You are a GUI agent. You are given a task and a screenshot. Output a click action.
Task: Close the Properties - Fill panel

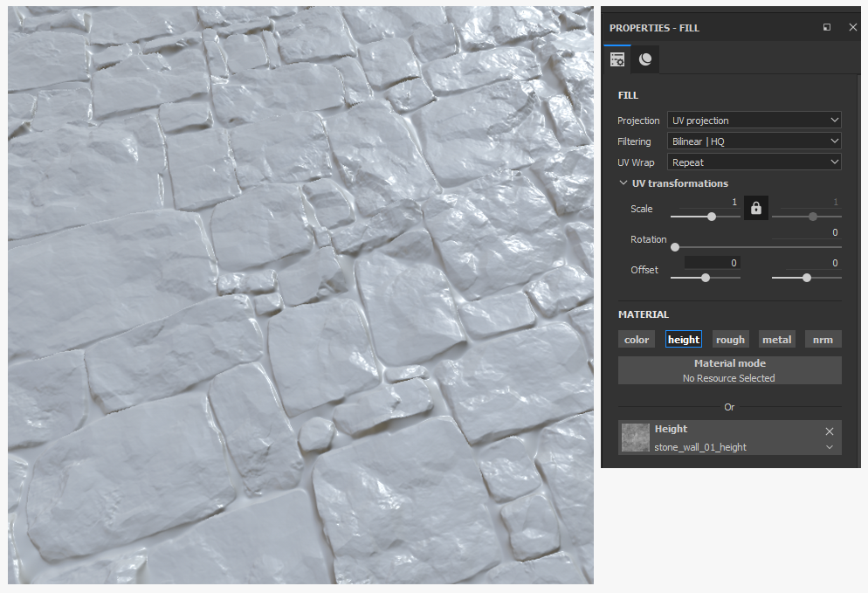click(852, 27)
